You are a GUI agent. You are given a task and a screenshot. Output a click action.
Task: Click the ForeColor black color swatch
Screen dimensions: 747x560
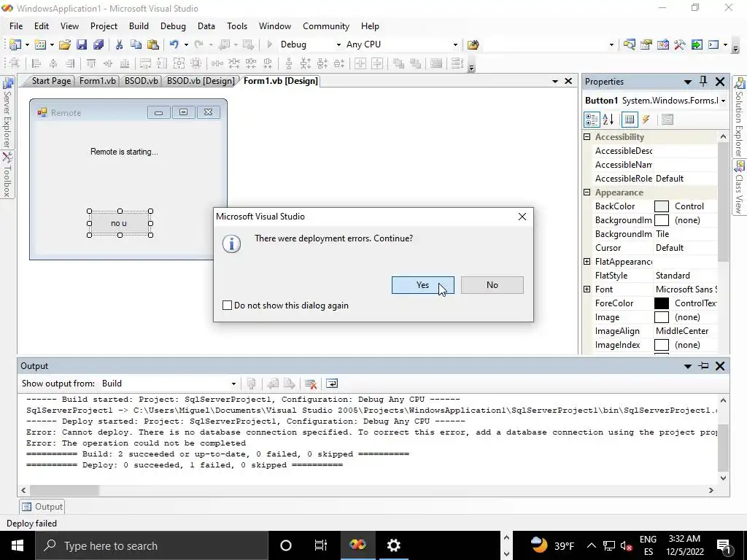pyautogui.click(x=661, y=303)
